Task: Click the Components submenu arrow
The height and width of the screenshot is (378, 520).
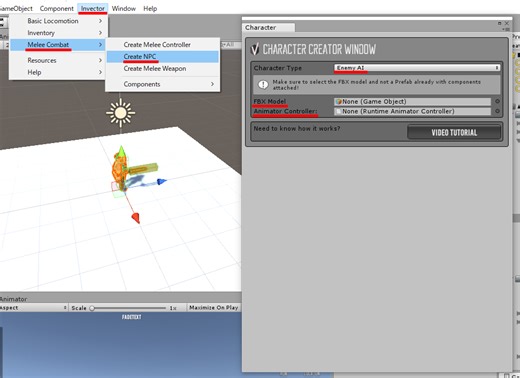Action: pos(212,84)
